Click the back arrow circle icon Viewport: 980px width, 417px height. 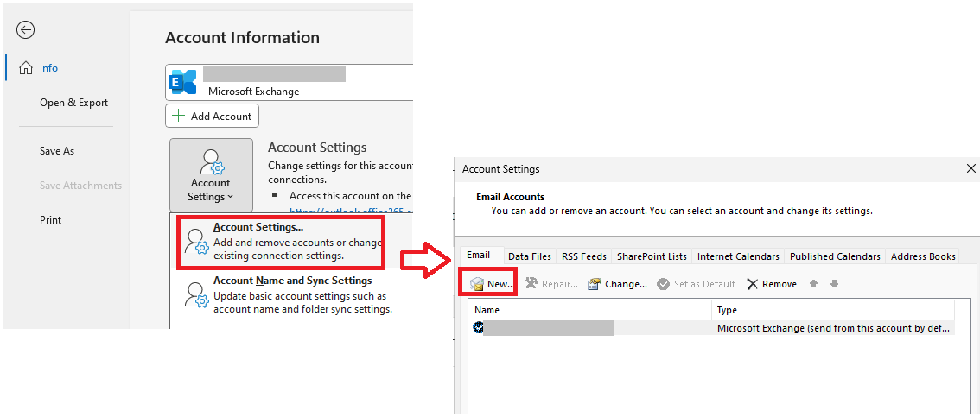point(26,30)
